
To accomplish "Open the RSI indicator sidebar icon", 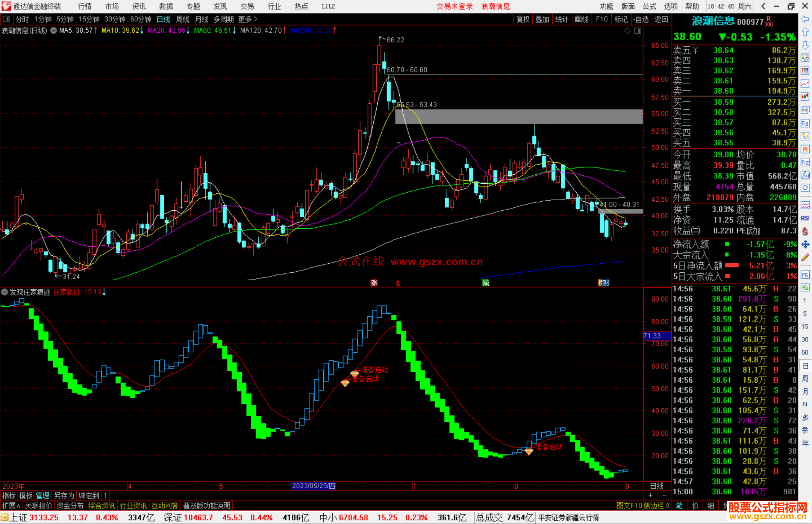I will (x=805, y=218).
